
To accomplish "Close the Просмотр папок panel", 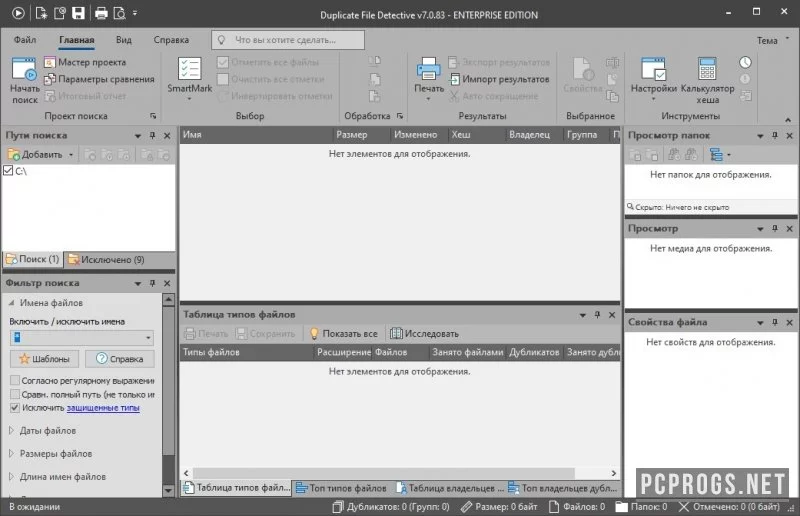I will click(x=789, y=135).
